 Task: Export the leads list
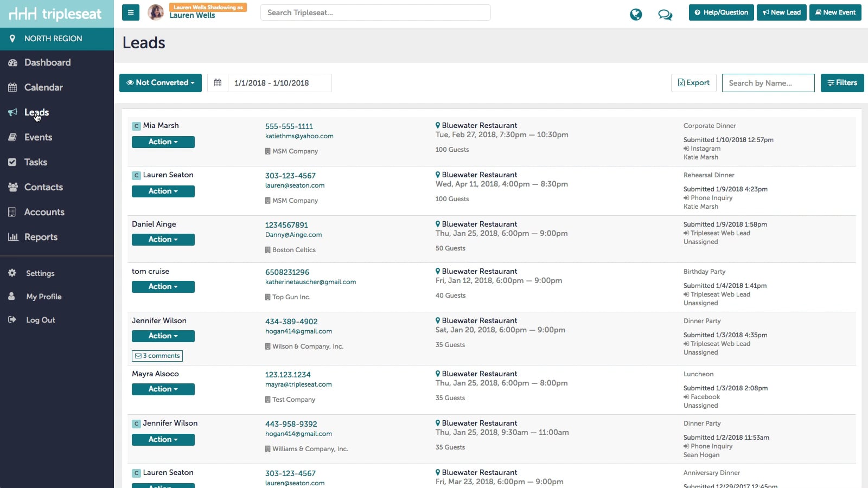pos(694,83)
